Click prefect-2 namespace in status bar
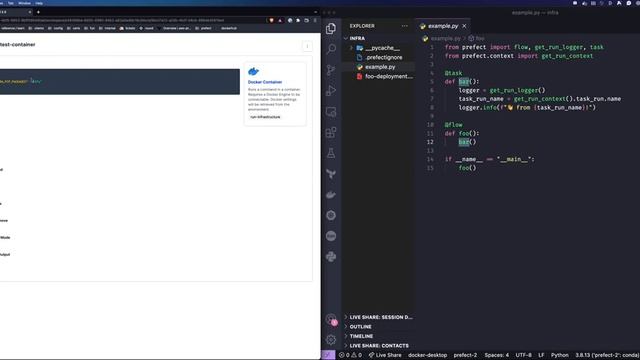Image resolution: width=640 pixels, height=360 pixels. pyautogui.click(x=465, y=355)
